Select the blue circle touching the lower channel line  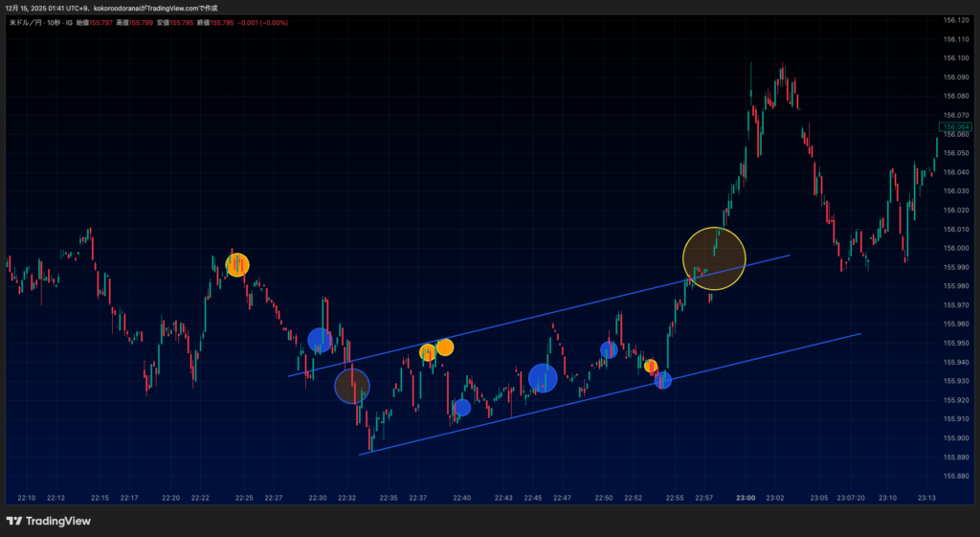(x=662, y=381)
